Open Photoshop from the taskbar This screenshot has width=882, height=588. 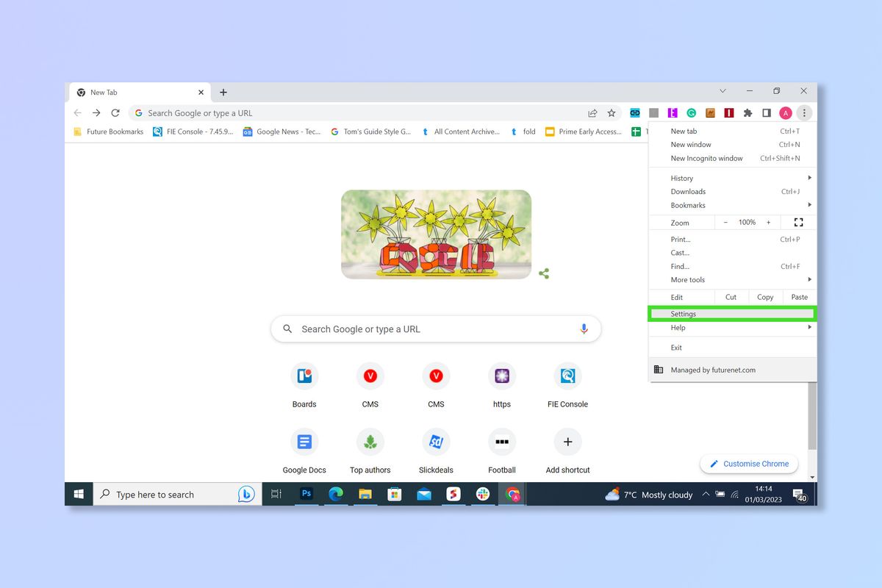(306, 494)
